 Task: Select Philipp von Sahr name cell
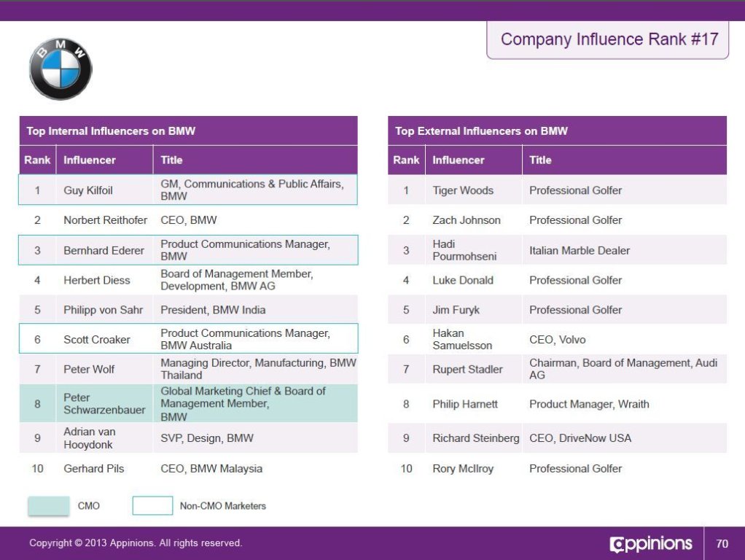click(x=103, y=310)
